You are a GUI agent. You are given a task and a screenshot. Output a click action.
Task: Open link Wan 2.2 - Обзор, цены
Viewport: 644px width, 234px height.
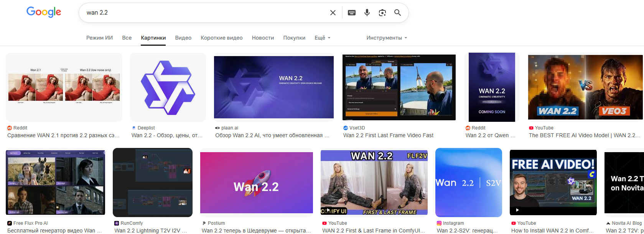[x=167, y=135]
